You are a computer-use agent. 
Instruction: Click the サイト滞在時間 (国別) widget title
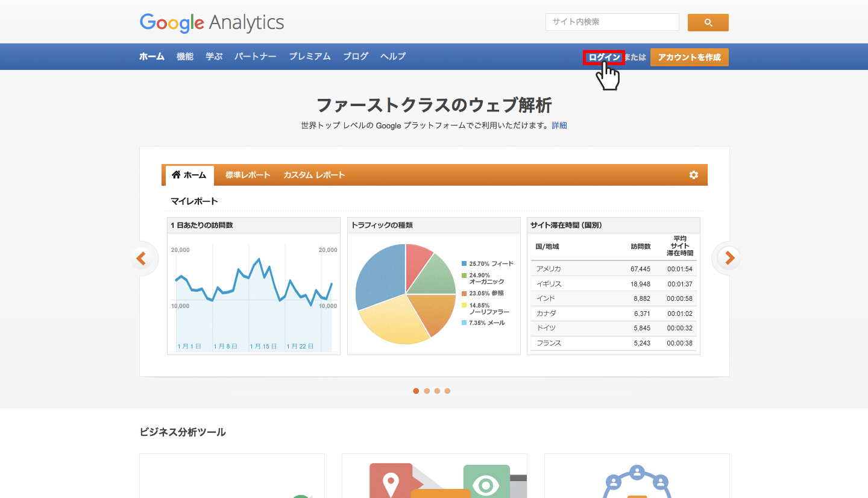click(566, 225)
